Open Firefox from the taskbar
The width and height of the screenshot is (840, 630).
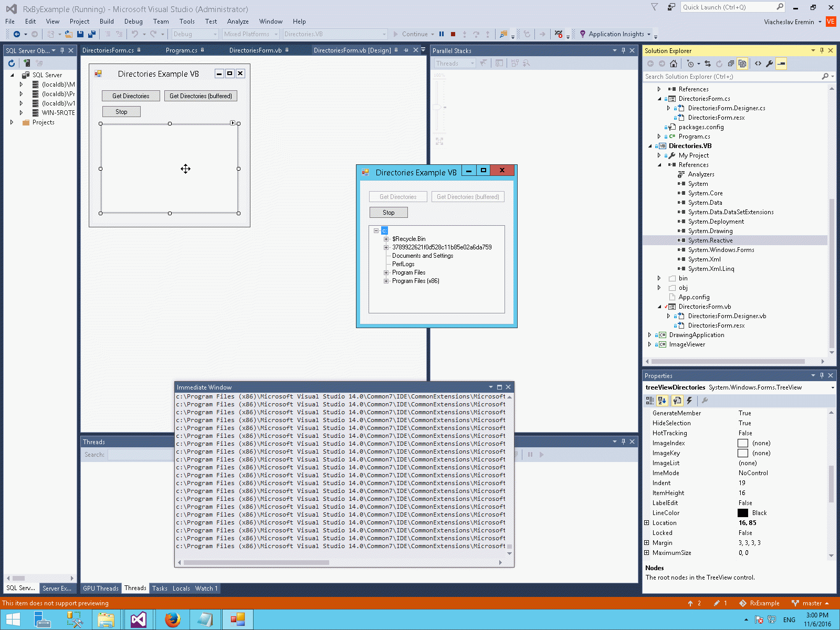[x=172, y=620]
